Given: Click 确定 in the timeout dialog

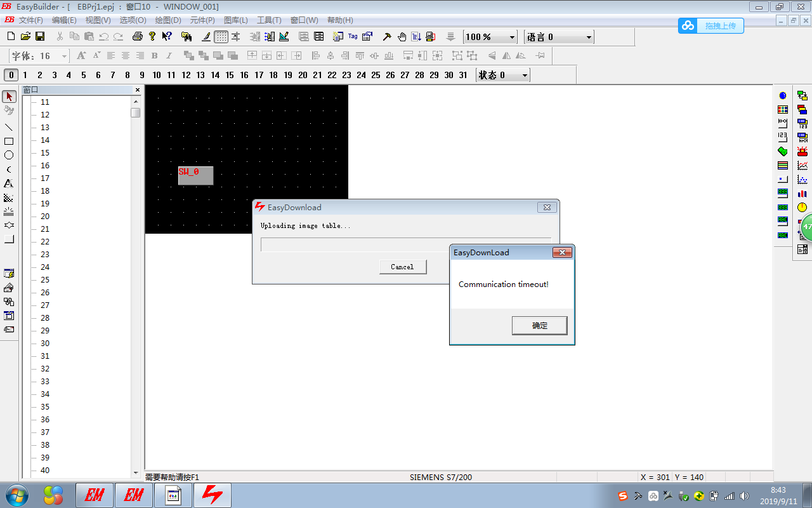Looking at the screenshot, I should (x=539, y=326).
